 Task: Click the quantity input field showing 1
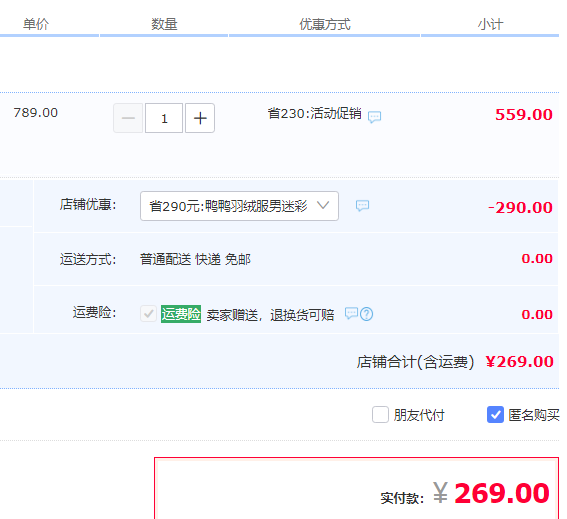164,118
